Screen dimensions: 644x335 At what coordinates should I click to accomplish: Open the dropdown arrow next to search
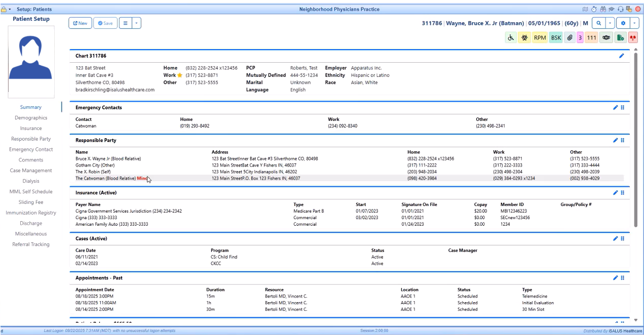click(x=610, y=23)
